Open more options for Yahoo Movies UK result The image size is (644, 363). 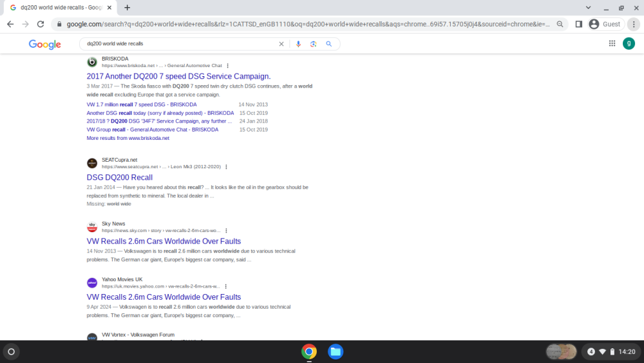tap(226, 286)
